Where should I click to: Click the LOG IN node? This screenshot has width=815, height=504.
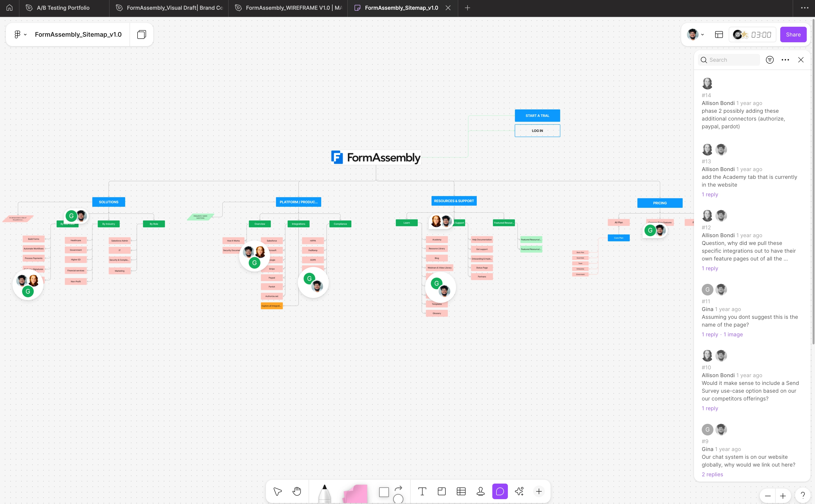point(537,131)
